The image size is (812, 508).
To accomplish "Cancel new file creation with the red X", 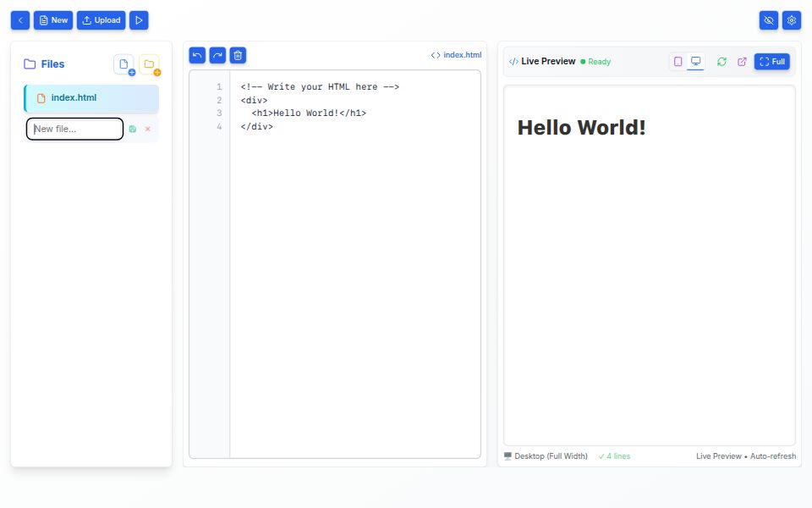I will click(x=146, y=130).
